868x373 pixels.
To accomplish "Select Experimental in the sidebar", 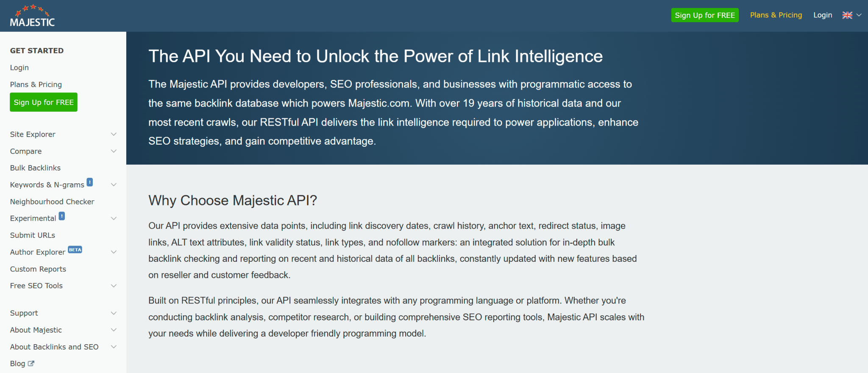I will [x=33, y=218].
